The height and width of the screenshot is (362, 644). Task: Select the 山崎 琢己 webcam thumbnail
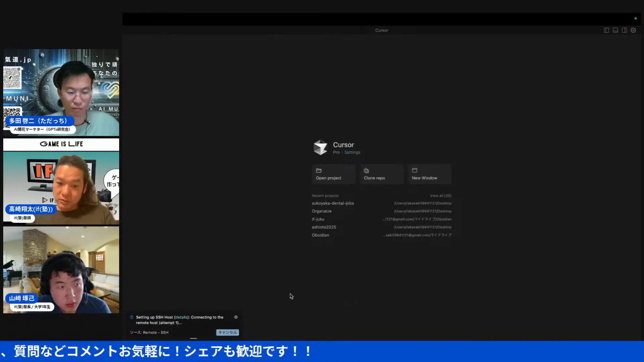[x=61, y=270]
